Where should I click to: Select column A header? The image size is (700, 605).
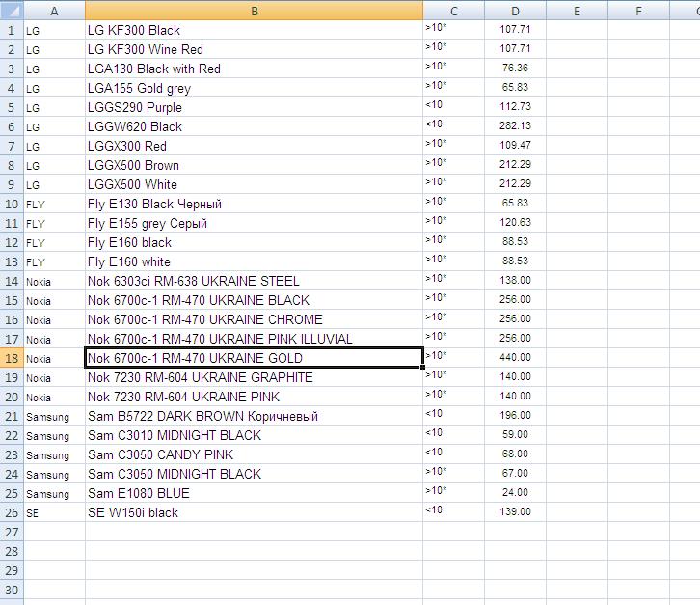(54, 11)
